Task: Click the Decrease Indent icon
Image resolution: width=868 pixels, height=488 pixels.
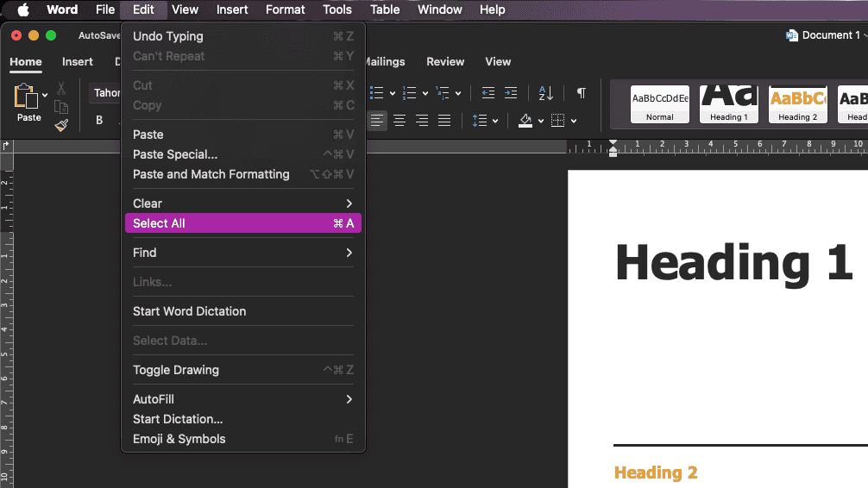Action: pos(488,93)
